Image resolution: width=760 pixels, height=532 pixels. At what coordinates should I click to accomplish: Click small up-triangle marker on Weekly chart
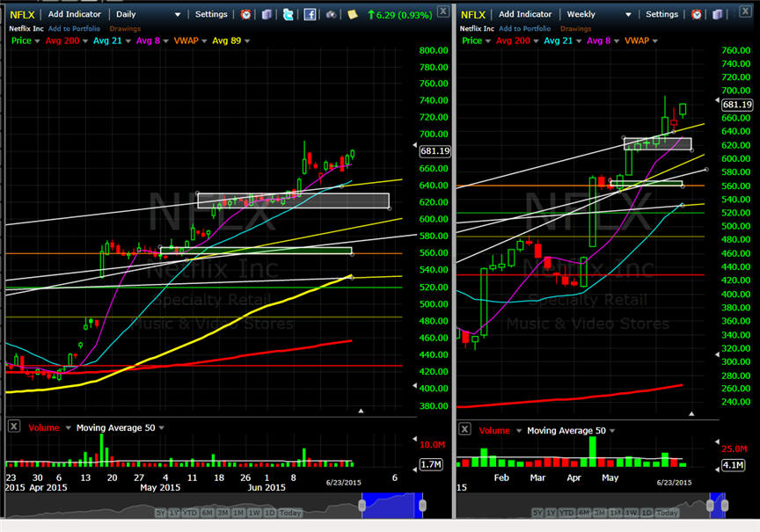tap(691, 414)
